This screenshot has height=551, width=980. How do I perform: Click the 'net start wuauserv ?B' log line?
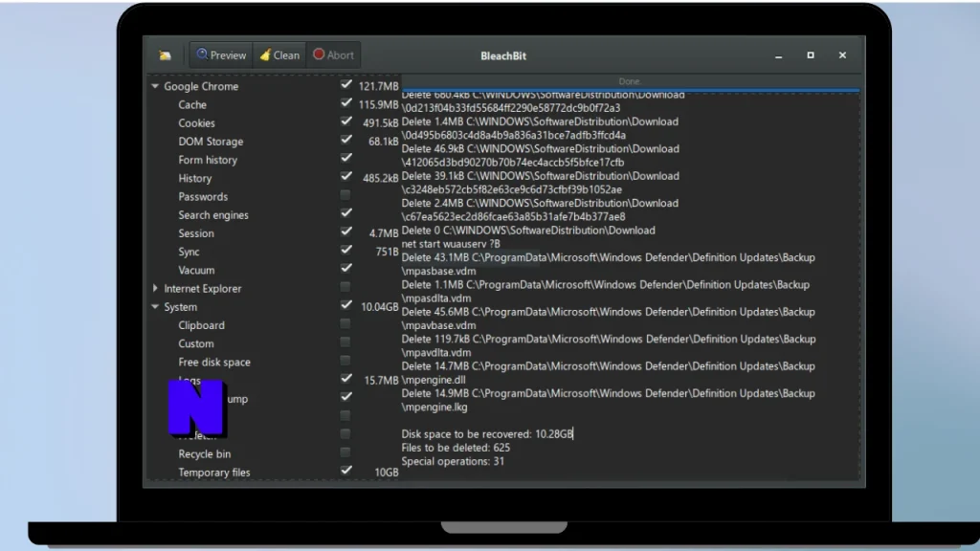coord(451,244)
